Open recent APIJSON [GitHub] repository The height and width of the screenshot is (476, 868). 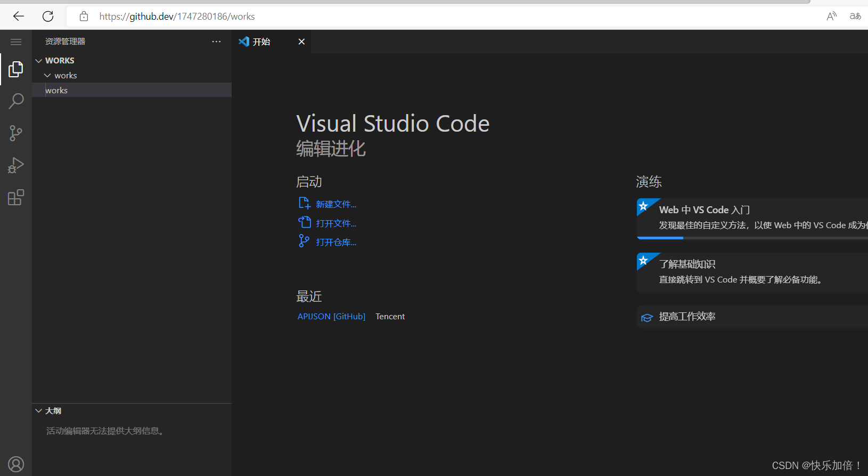(331, 317)
